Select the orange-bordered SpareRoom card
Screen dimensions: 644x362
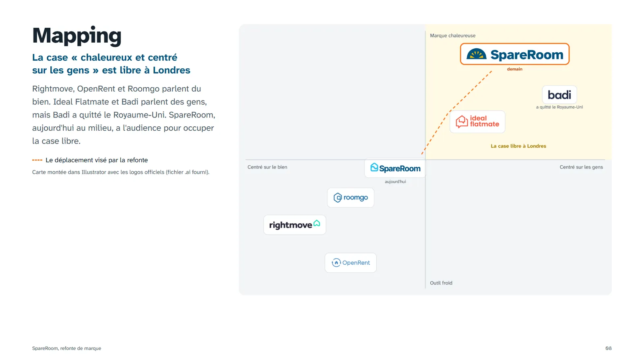point(515,54)
